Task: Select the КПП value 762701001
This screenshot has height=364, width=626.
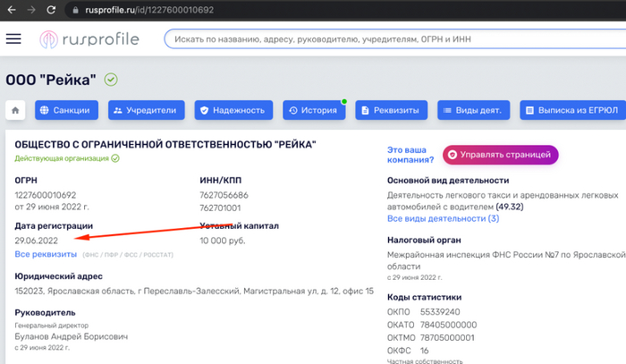Action: click(220, 208)
